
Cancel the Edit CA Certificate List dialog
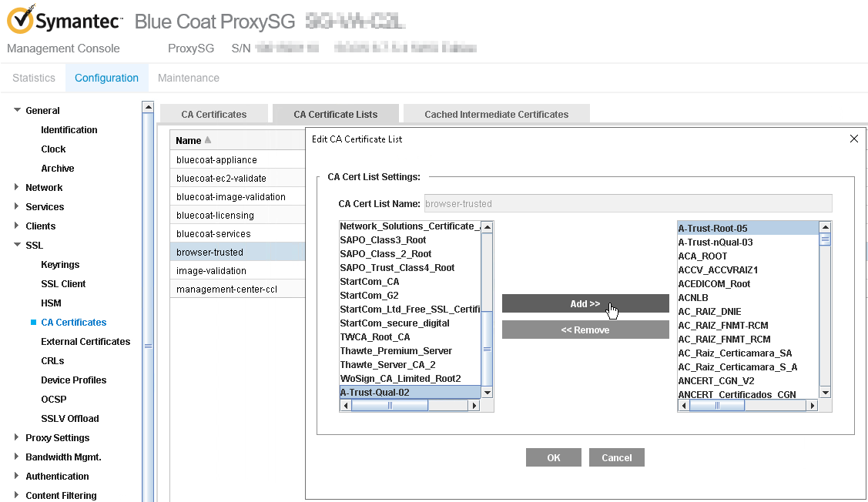(616, 457)
